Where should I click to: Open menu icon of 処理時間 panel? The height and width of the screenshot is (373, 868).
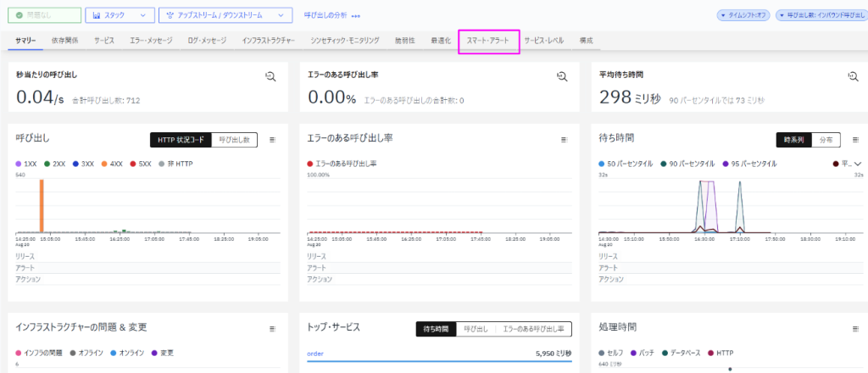(855, 329)
